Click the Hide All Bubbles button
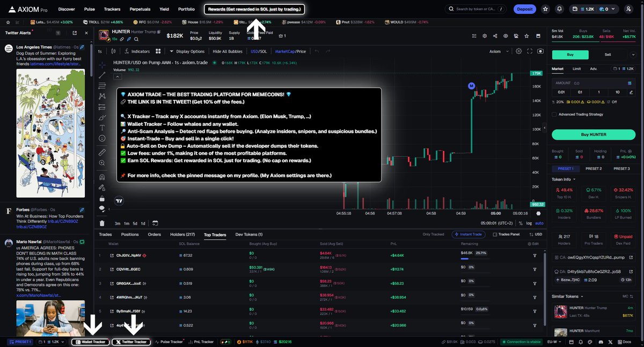The height and width of the screenshot is (347, 644). click(x=227, y=51)
